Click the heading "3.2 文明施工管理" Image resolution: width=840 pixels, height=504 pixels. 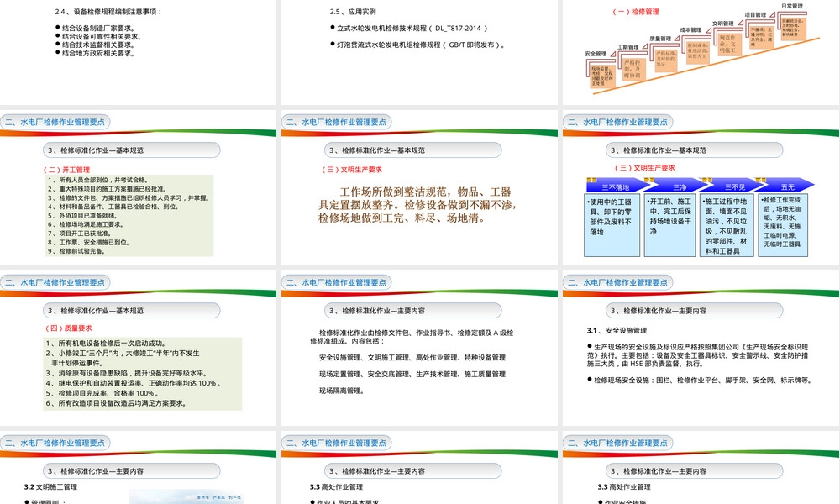tap(50, 487)
